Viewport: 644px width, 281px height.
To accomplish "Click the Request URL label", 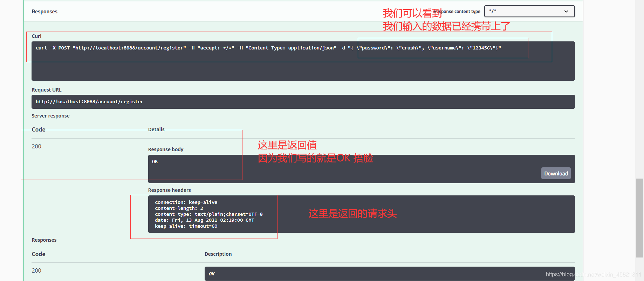I will tap(47, 90).
